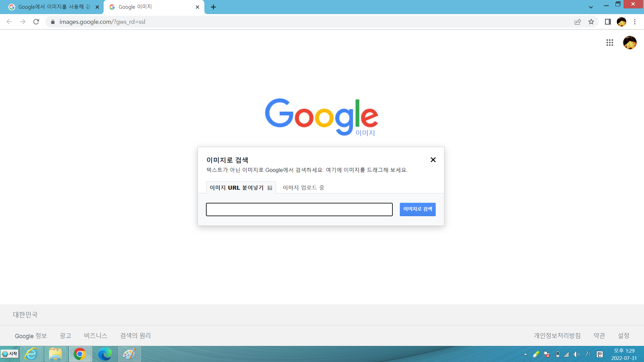Open the 광고 footer link
This screenshot has height=362, width=644.
65,336
